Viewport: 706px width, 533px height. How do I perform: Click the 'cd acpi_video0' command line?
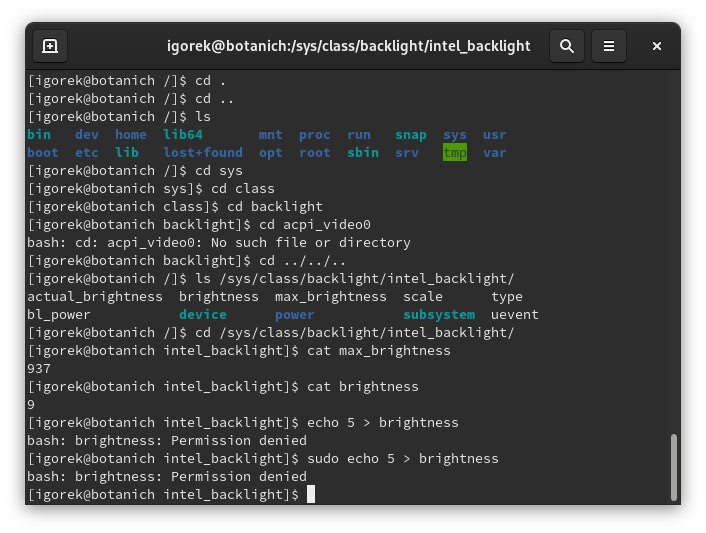[x=315, y=225]
